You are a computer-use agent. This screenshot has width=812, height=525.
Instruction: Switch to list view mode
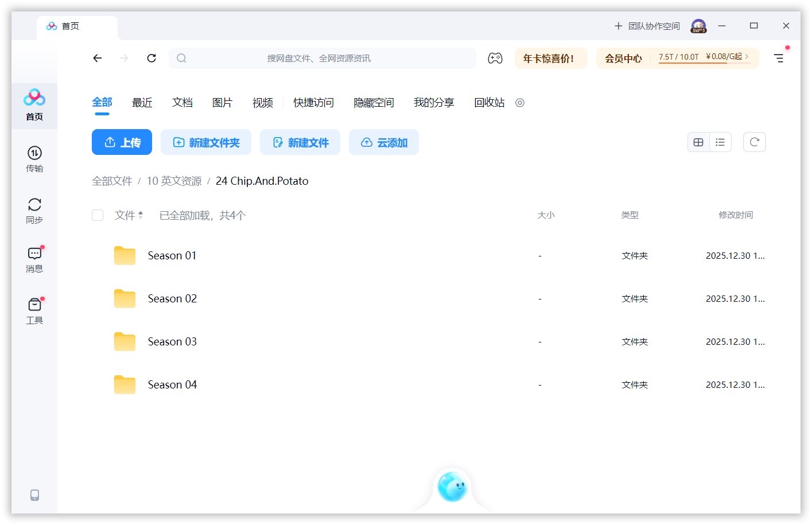tap(720, 142)
